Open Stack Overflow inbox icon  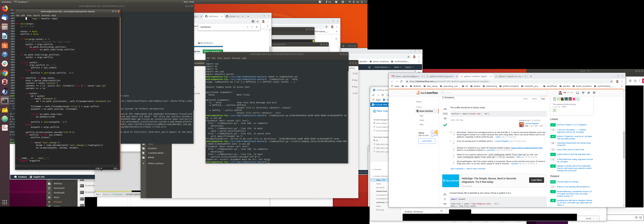tap(577, 93)
